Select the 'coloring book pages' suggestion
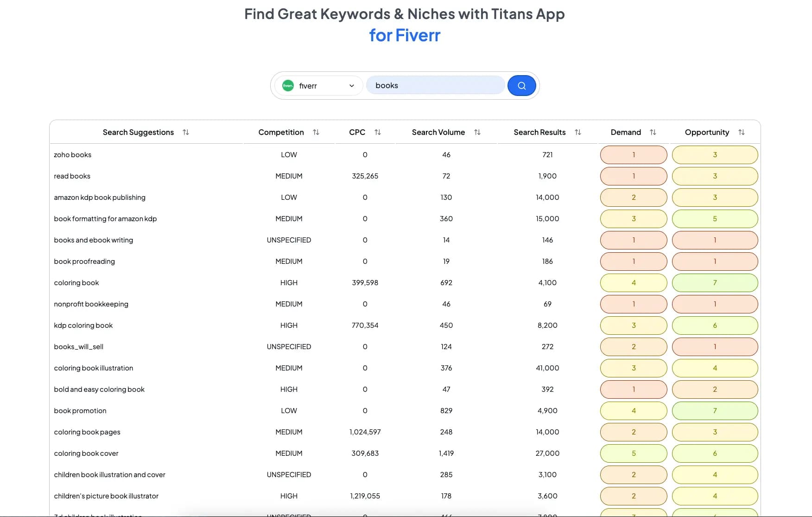Screen dimensions: 812x517 (87, 432)
